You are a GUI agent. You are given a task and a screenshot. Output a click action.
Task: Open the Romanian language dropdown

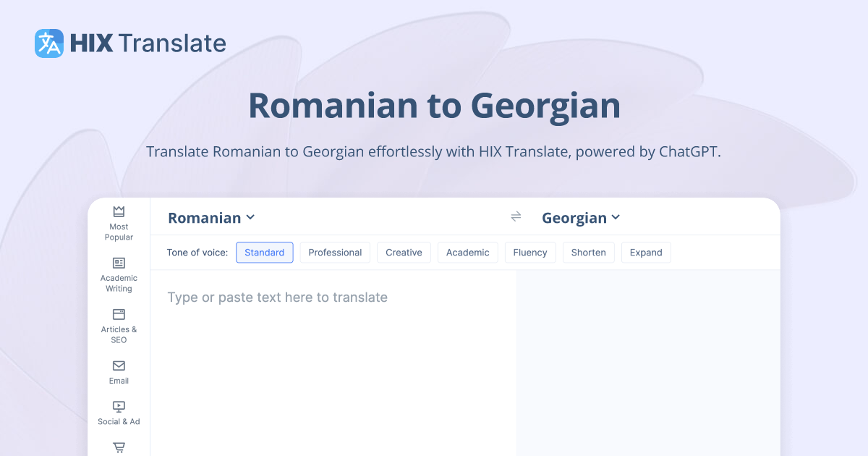(x=210, y=217)
